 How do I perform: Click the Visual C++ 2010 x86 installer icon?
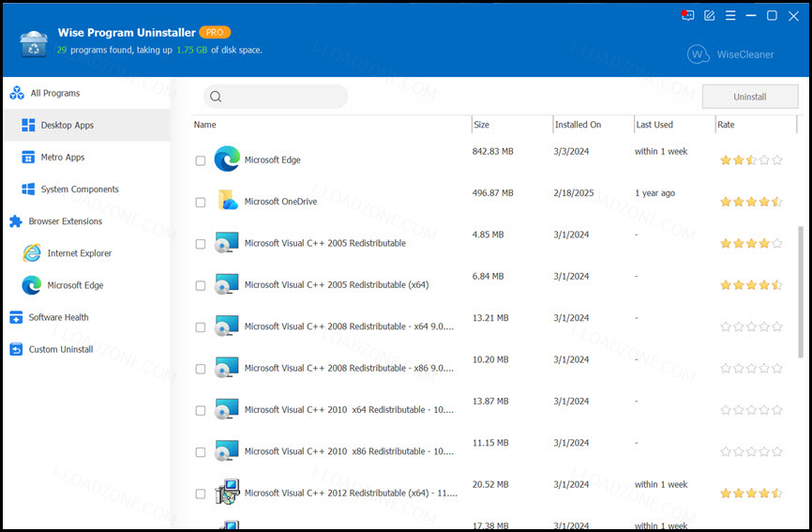pos(226,450)
